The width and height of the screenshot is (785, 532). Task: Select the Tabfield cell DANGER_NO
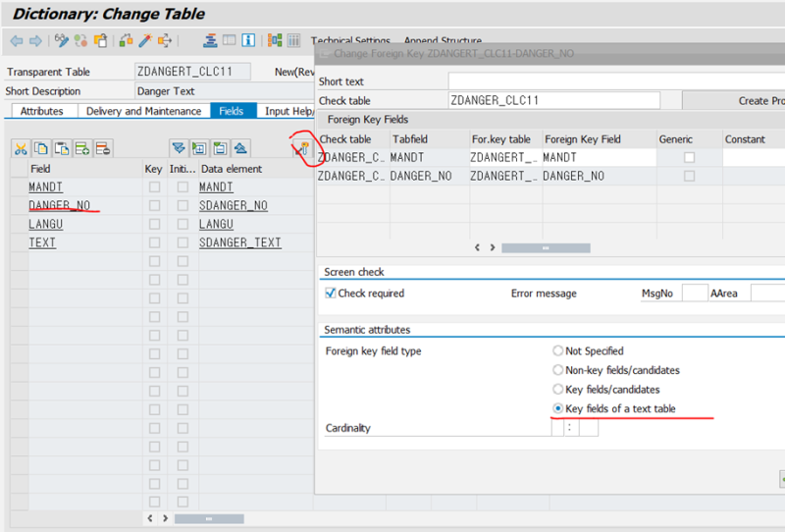(x=429, y=176)
